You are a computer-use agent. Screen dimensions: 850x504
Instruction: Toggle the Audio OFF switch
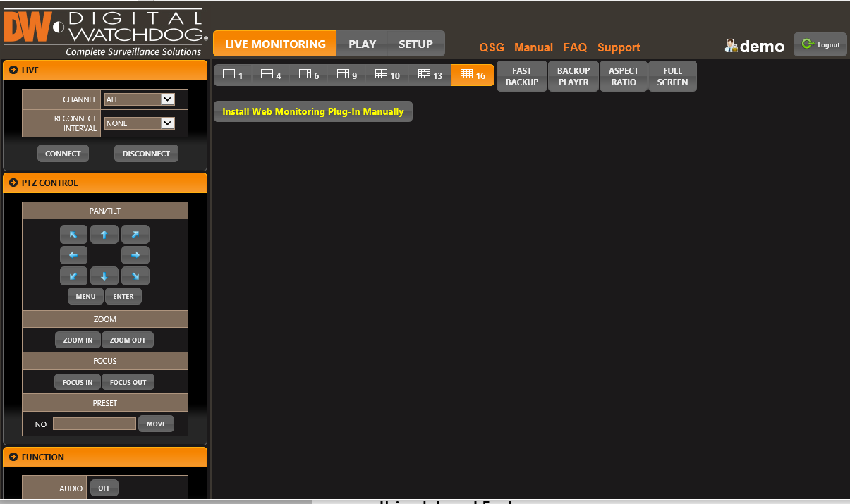(104, 488)
